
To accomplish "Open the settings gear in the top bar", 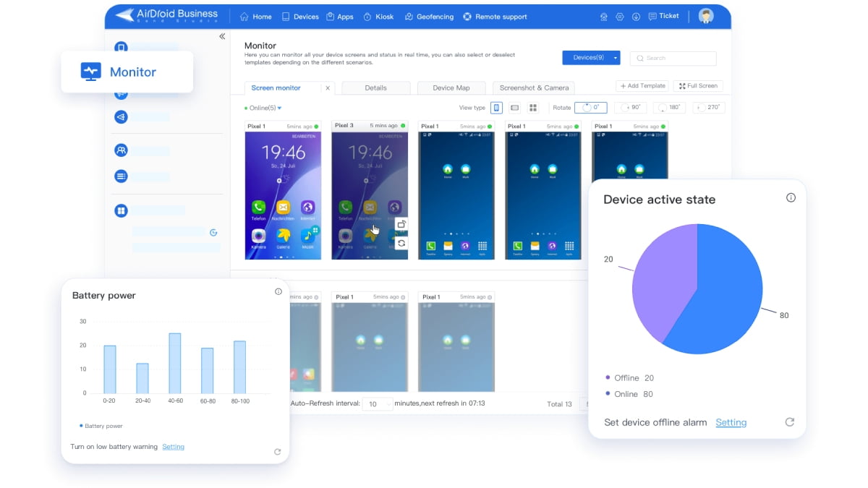I will coord(620,16).
